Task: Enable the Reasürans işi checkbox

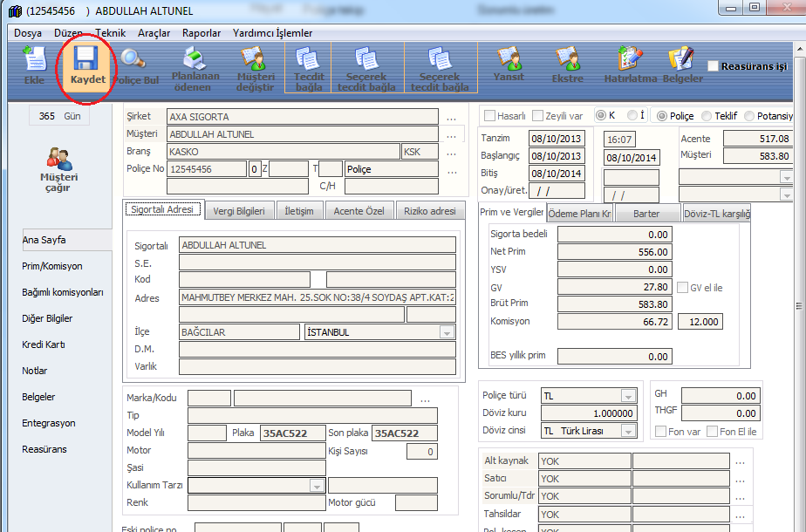Action: 714,66
